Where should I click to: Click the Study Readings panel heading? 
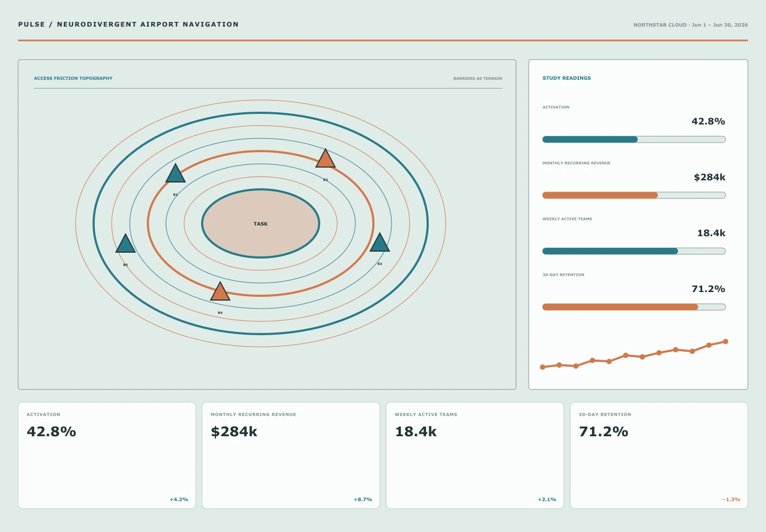tap(567, 78)
